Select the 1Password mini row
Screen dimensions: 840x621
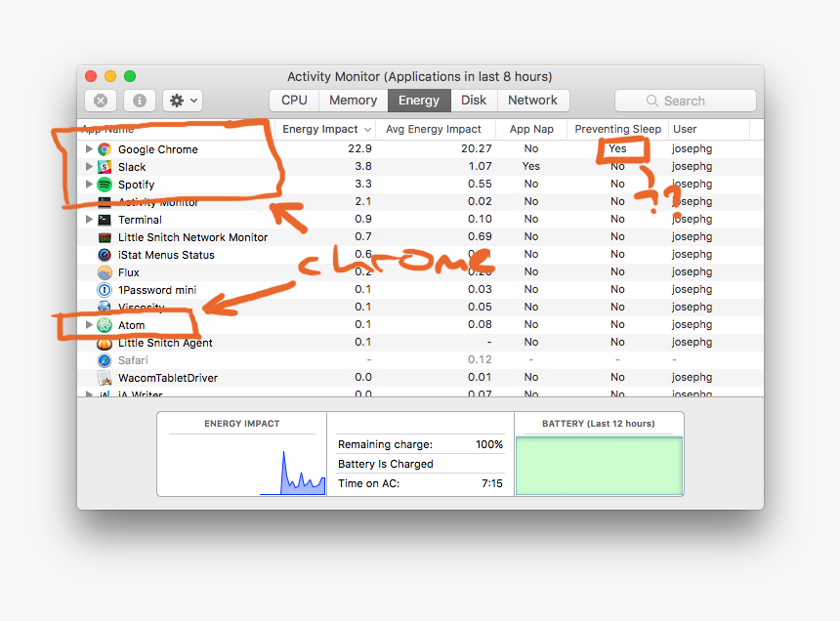click(420, 290)
